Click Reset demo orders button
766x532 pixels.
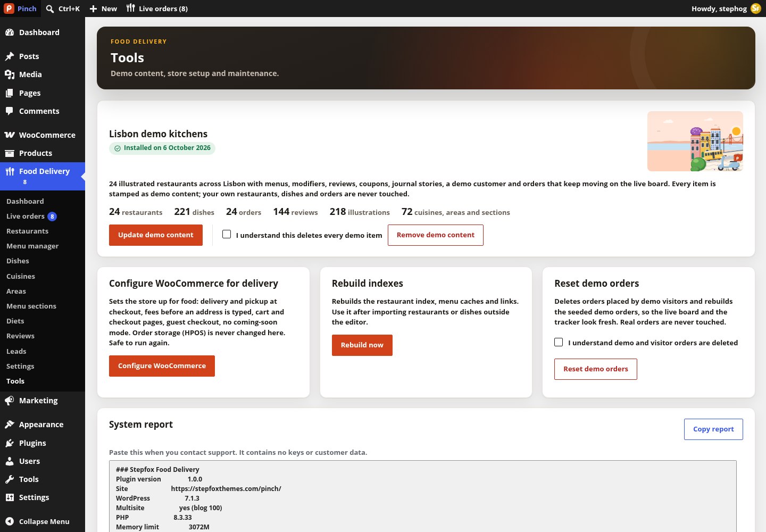[x=596, y=369]
